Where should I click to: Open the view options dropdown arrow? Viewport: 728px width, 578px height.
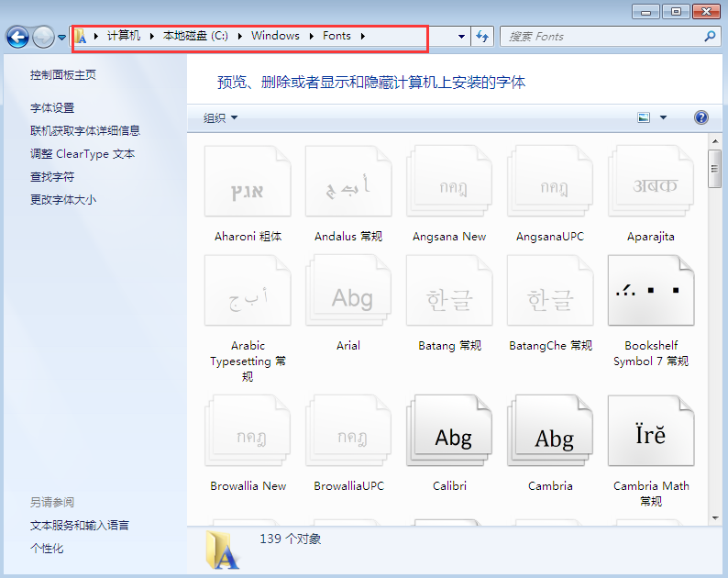tap(664, 117)
